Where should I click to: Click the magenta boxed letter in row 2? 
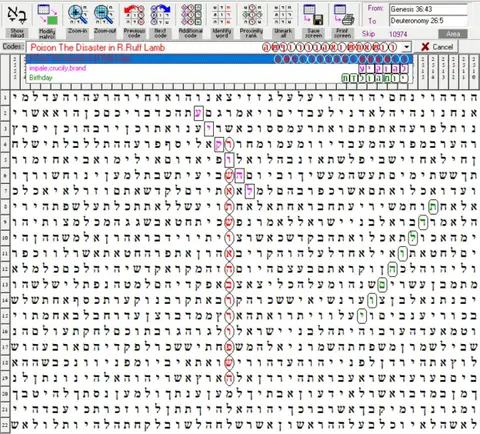[199, 113]
